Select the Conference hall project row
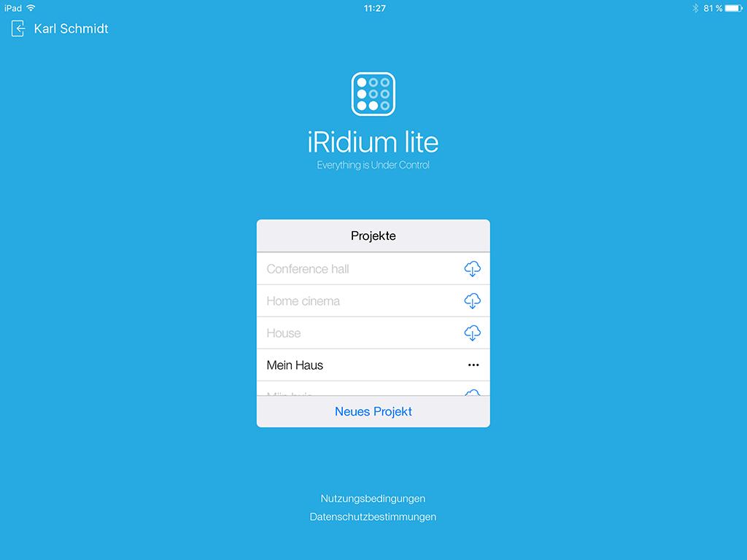Image resolution: width=747 pixels, height=560 pixels. click(373, 269)
